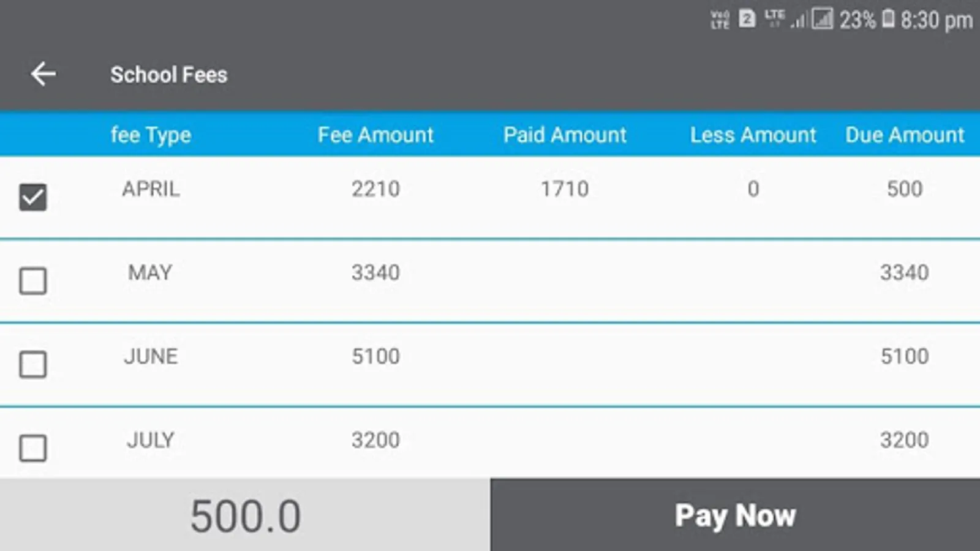Click the fee Type column header
Image resolution: width=980 pixels, height=551 pixels.
(x=151, y=135)
